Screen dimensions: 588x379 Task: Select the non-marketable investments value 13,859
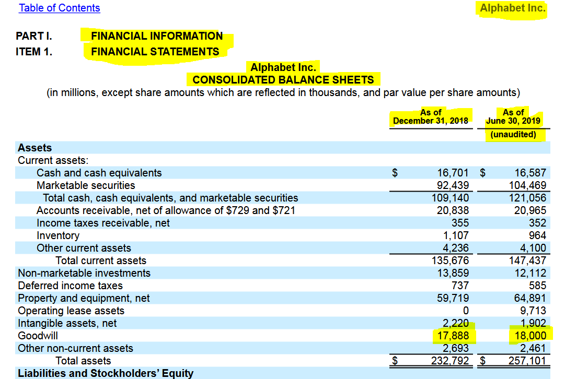[x=453, y=273]
